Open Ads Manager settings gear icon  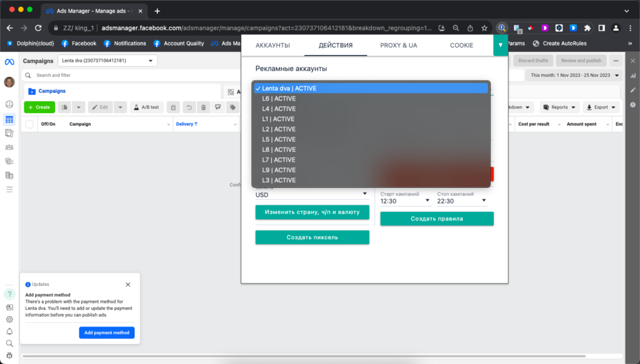click(x=9, y=320)
